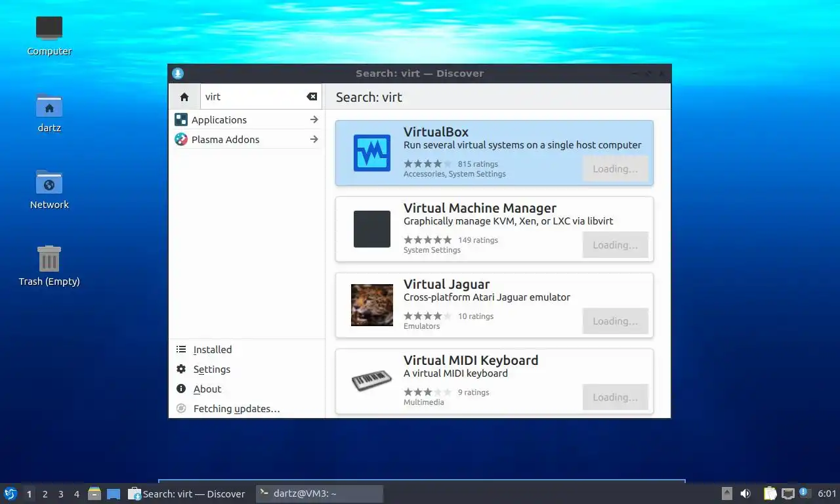The image size is (840, 504).
Task: Click Loading button for Virtual Machine Manager
Action: tap(615, 245)
